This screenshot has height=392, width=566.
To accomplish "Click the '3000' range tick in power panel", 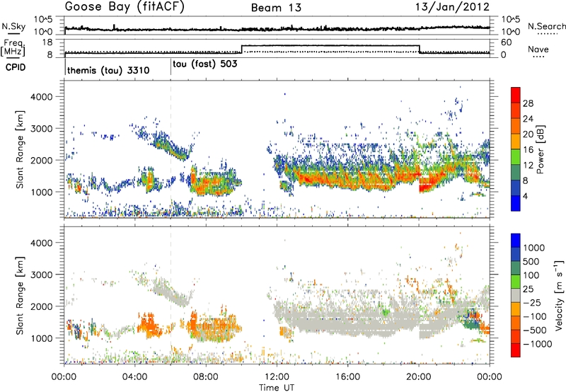I will [42, 129].
